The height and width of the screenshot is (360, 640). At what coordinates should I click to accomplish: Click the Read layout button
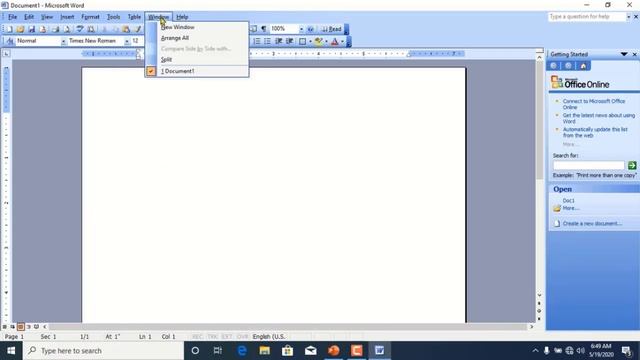(331, 29)
